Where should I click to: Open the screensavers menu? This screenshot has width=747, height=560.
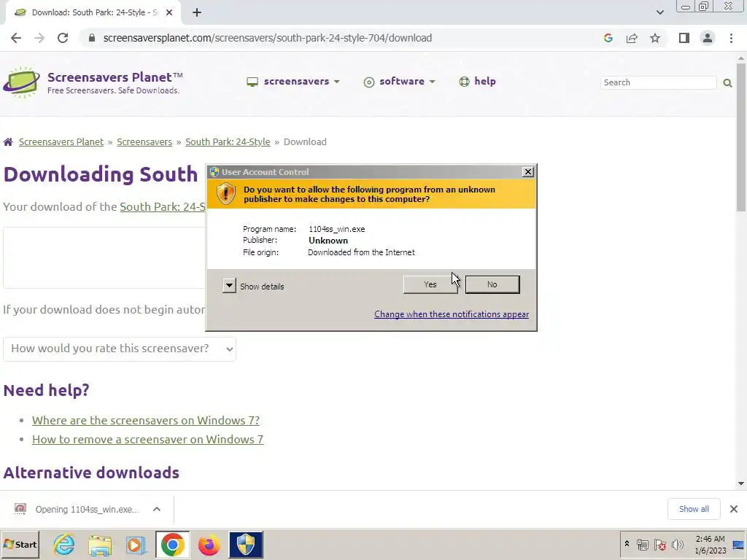(x=293, y=82)
